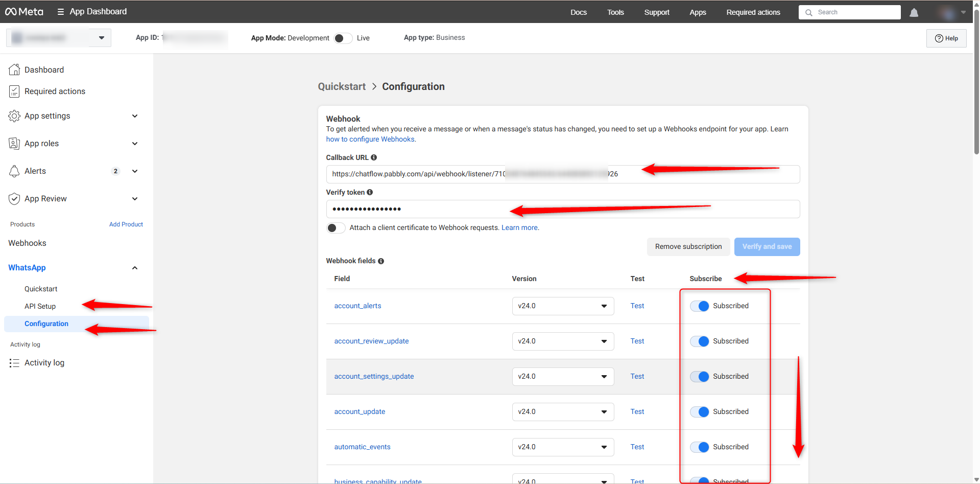Open the hamburger menu beside App Dashboard
Screen dimensions: 980x484
61,12
